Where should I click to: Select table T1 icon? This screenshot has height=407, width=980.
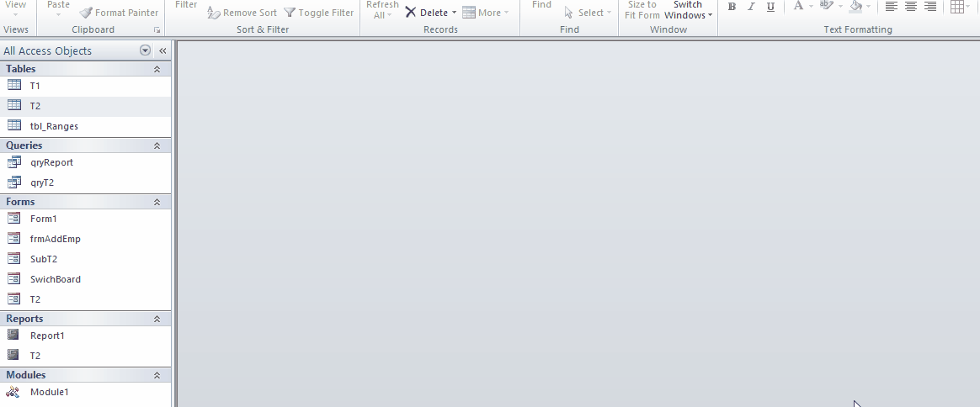pyautogui.click(x=13, y=85)
